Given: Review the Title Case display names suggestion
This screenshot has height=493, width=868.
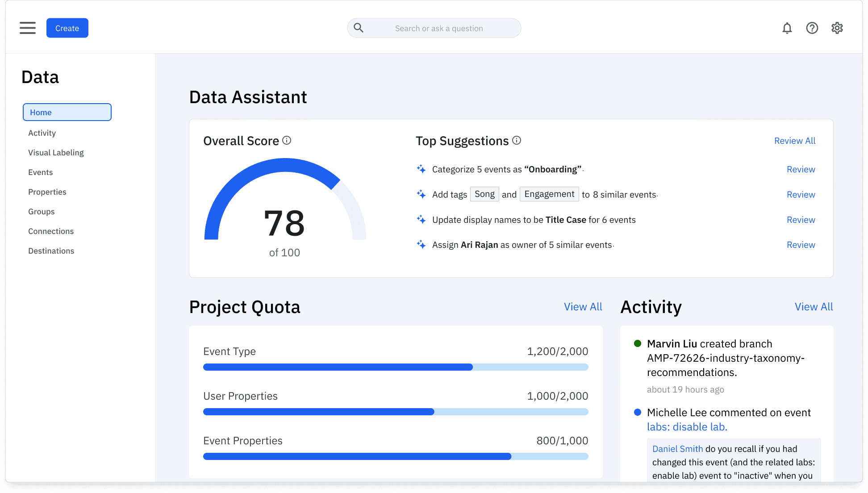Looking at the screenshot, I should 801,219.
